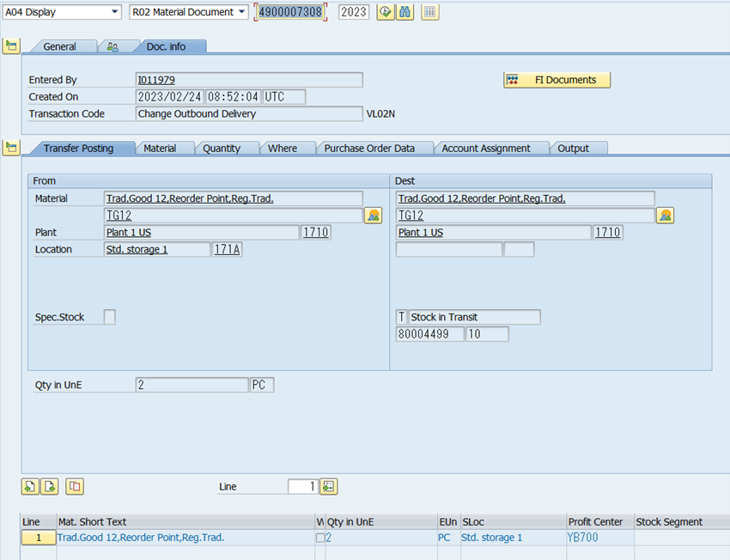Click the Qty in UnE field with 2

tap(192, 385)
